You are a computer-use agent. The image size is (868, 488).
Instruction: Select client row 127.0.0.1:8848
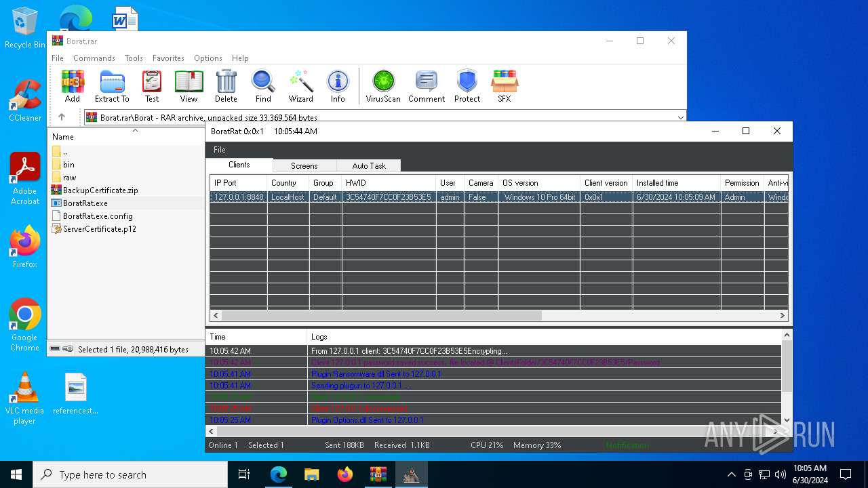499,197
